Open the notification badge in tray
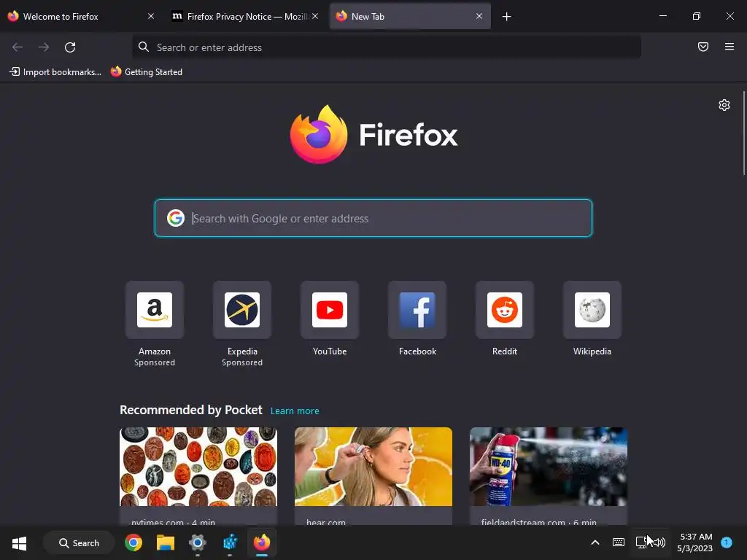Image resolution: width=747 pixels, height=560 pixels. coord(727,542)
